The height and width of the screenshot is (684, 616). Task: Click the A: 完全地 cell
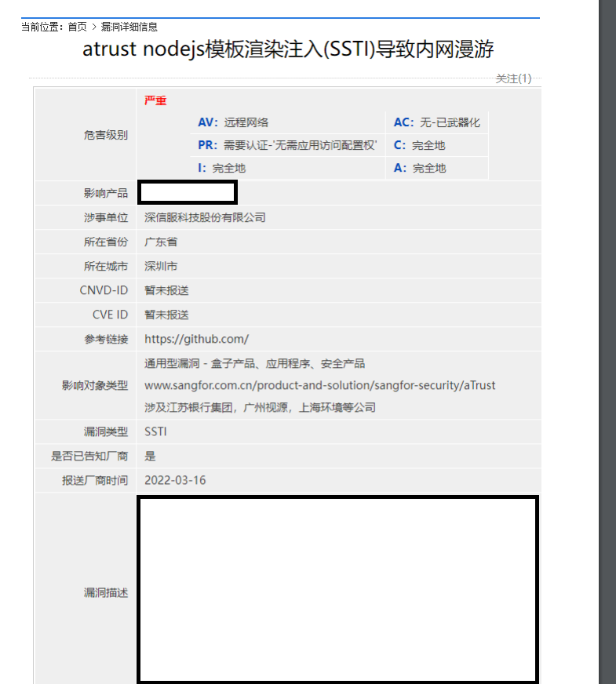(x=437, y=168)
